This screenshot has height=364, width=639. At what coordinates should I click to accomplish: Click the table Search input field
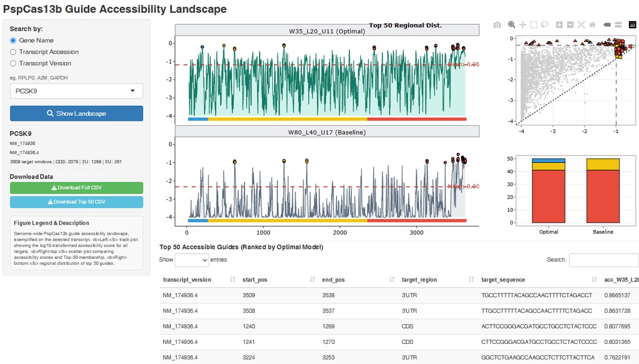tap(604, 260)
